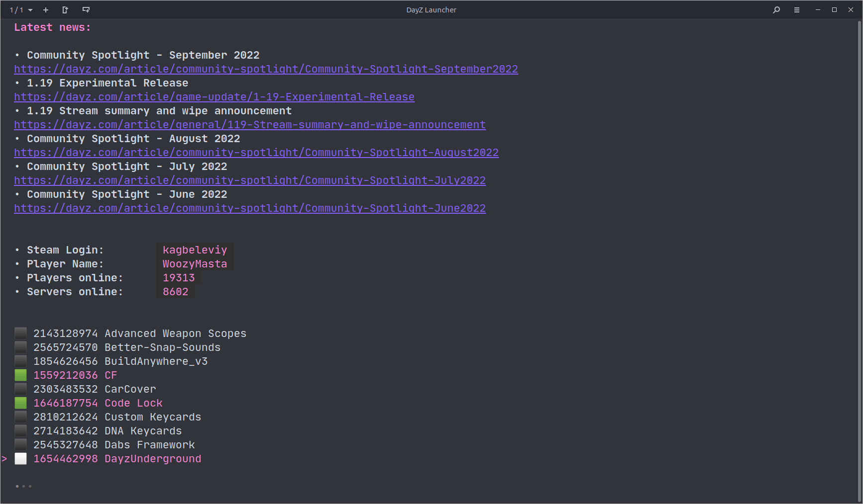863x504 pixels.
Task: Open the Community Spotlight June2022 link
Action: (x=250, y=208)
